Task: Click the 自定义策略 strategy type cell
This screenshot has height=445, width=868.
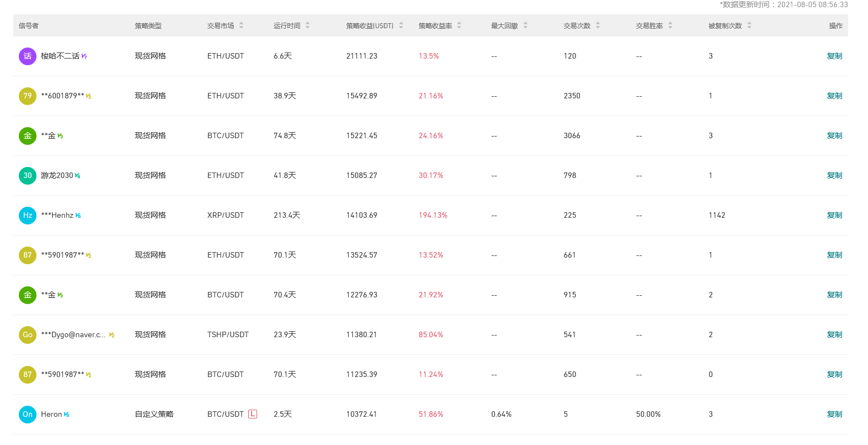Action: [x=154, y=414]
